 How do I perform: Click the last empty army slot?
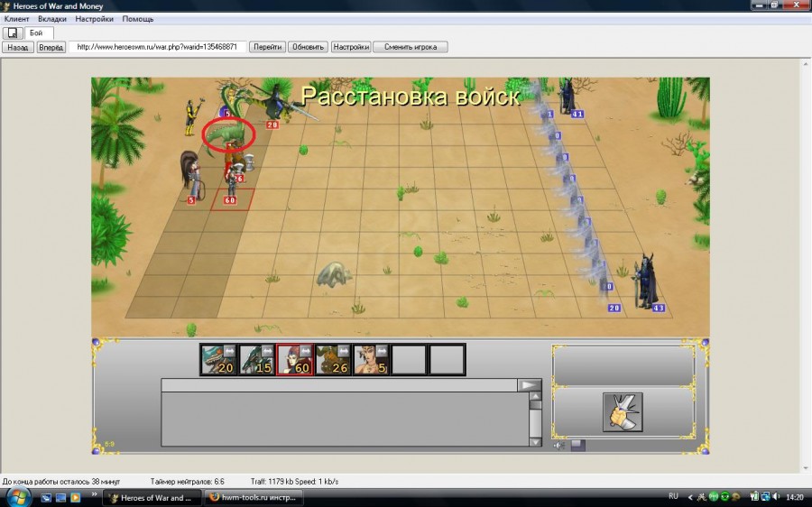(447, 359)
